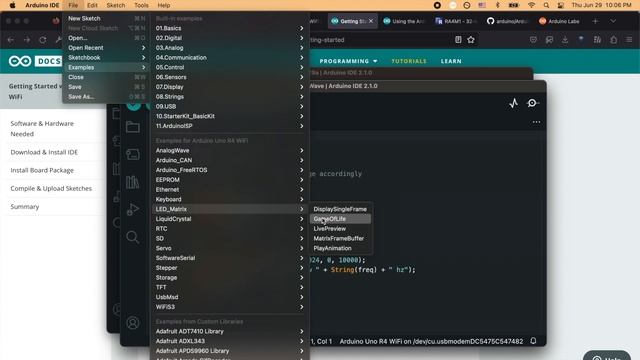Click the Arduino Docs logo
Viewport: 640px width, 360px height.
tap(35, 61)
